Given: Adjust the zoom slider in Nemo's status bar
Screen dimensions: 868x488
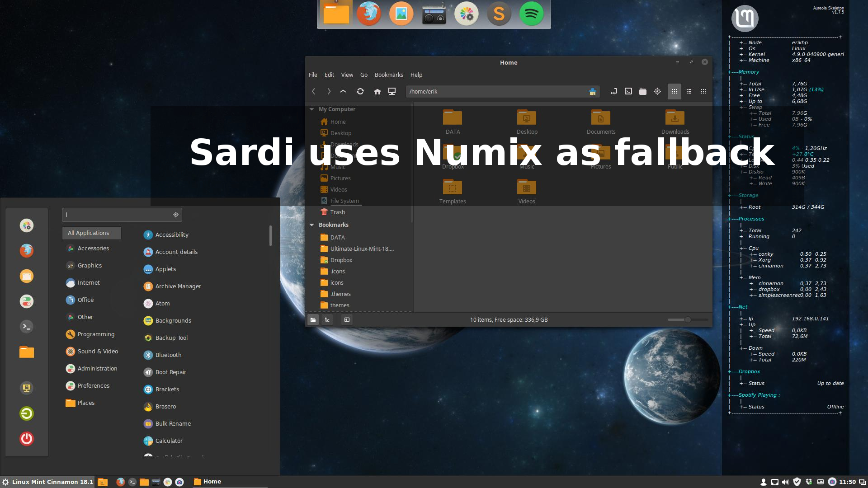Looking at the screenshot, I should point(687,319).
